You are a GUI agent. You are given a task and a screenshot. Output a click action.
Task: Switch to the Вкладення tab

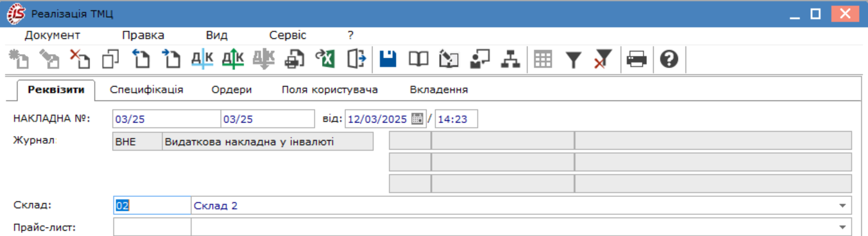click(439, 90)
